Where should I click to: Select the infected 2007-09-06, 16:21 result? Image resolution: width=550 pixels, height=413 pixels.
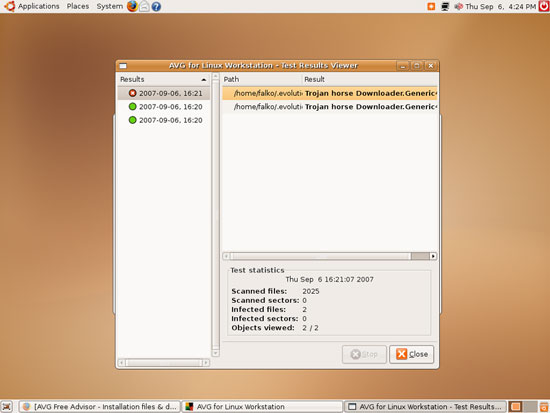click(164, 93)
